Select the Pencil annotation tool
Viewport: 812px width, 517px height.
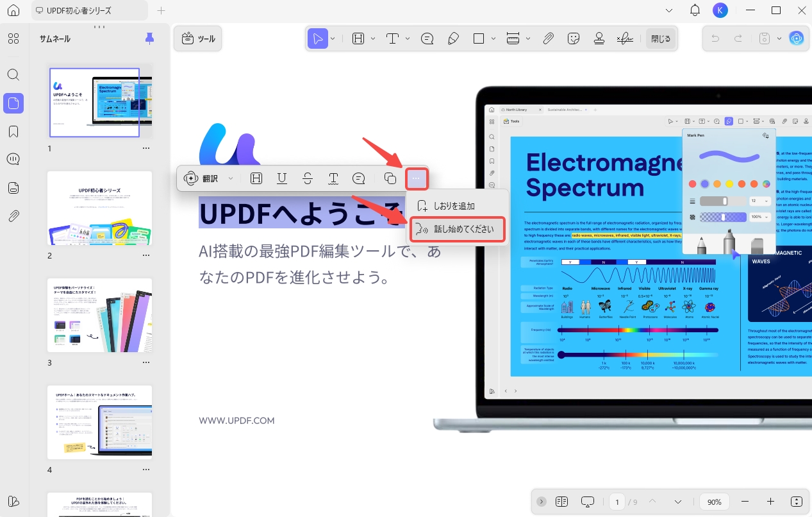pyautogui.click(x=453, y=38)
